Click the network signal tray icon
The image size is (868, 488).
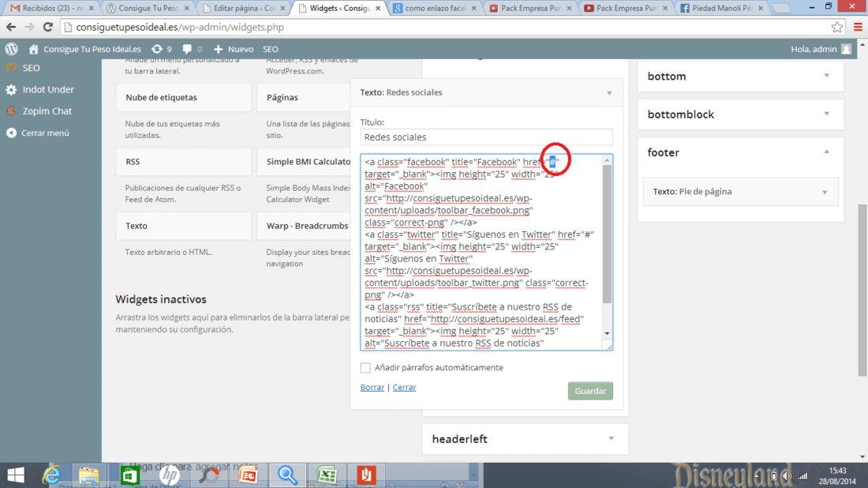coord(803,476)
